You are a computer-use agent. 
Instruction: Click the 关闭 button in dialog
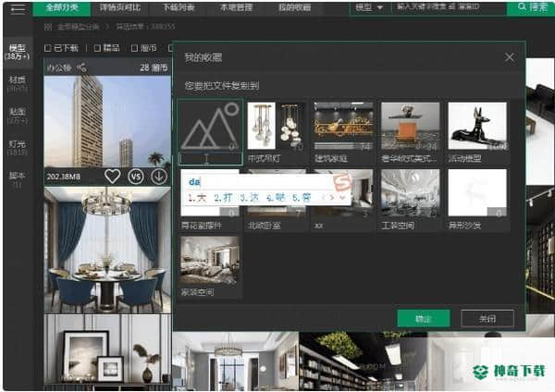pos(487,319)
